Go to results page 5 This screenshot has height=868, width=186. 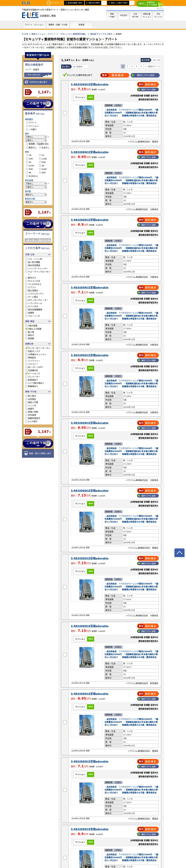pyautogui.click(x=141, y=66)
